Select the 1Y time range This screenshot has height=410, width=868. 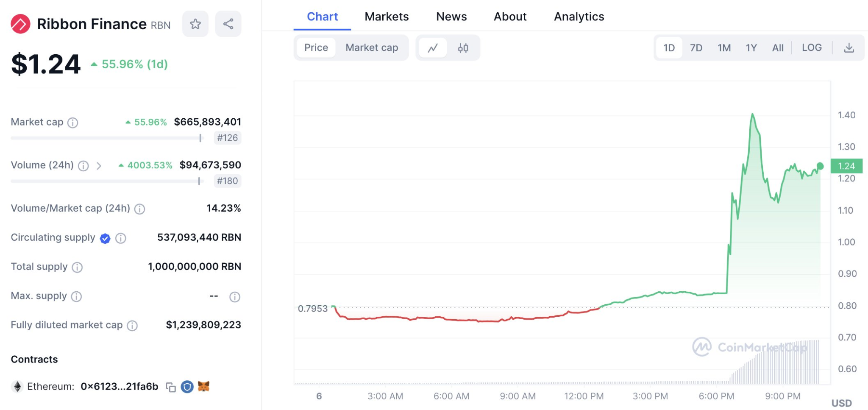point(751,48)
